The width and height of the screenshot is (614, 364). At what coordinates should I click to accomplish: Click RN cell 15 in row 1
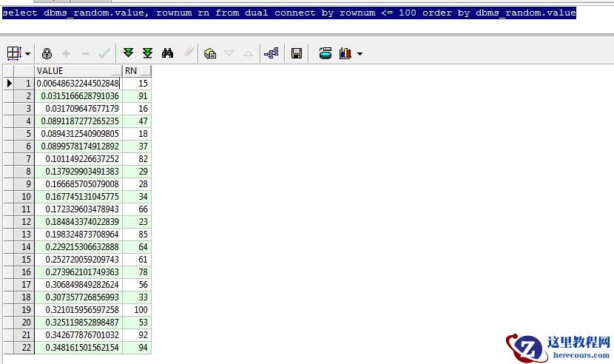point(137,84)
